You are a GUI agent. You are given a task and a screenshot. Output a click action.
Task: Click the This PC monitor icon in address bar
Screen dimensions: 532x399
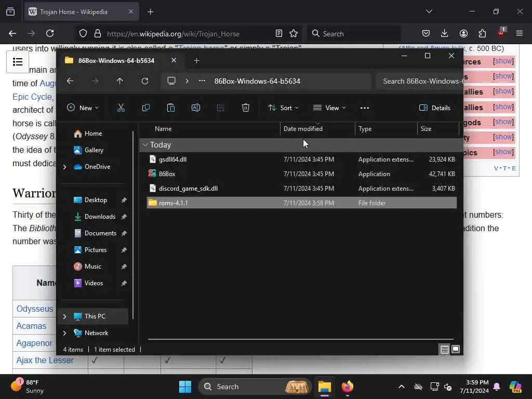[171, 81]
